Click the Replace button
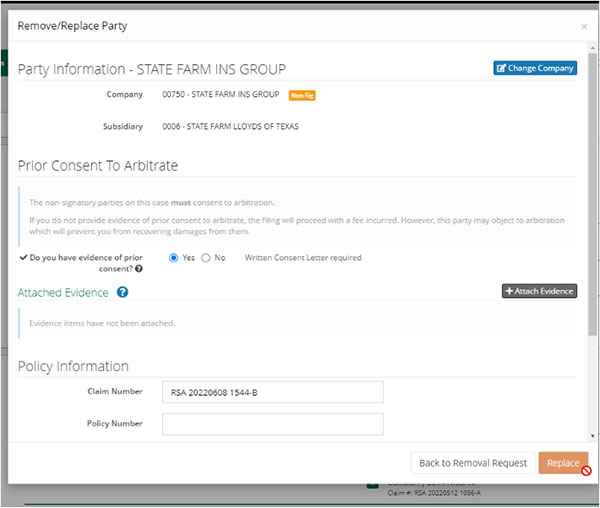600x508 pixels. 563,463
